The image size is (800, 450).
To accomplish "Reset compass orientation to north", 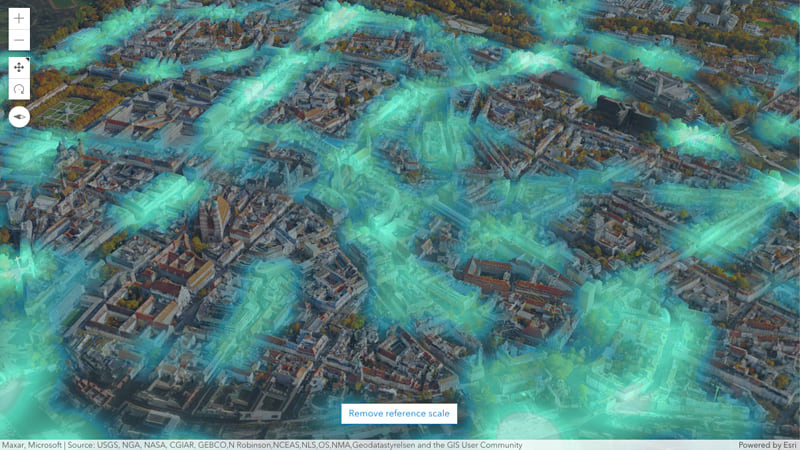I will pyautogui.click(x=19, y=117).
